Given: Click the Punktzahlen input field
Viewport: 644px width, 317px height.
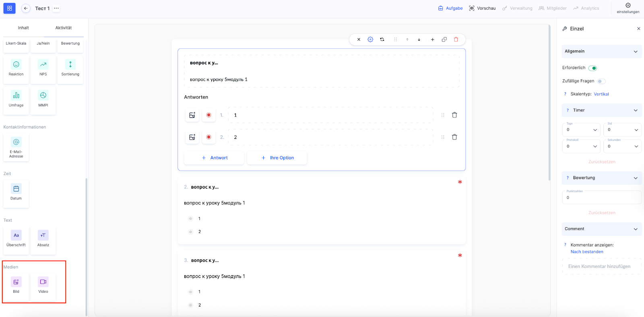Looking at the screenshot, I should point(601,198).
